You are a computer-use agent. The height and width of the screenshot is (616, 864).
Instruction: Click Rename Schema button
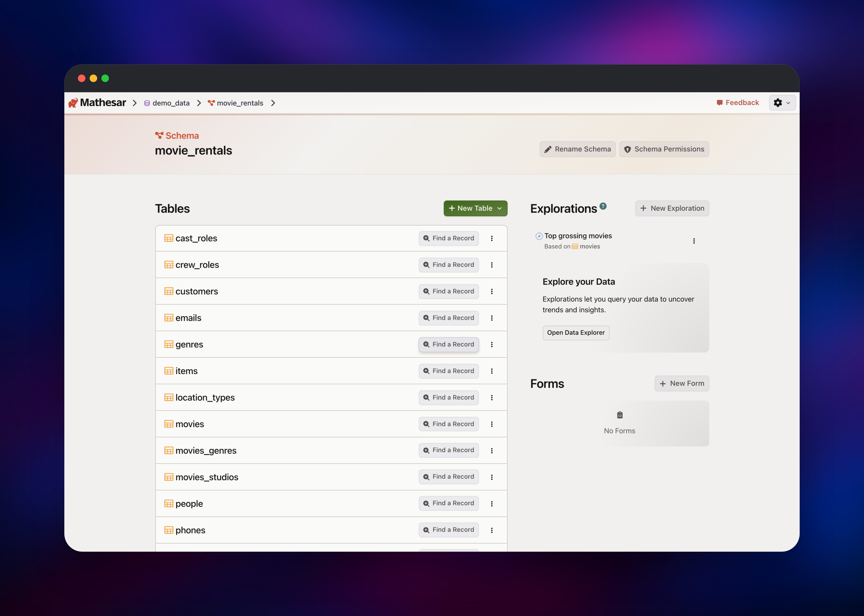pos(578,149)
